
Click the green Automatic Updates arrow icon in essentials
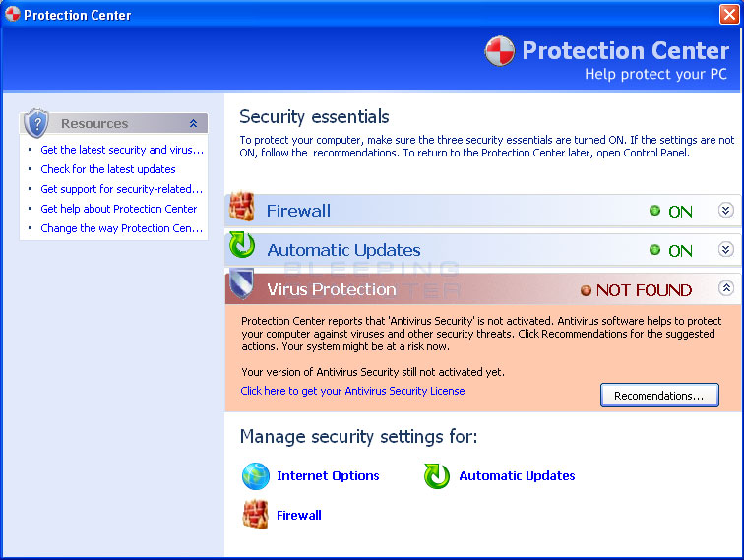pyautogui.click(x=242, y=245)
